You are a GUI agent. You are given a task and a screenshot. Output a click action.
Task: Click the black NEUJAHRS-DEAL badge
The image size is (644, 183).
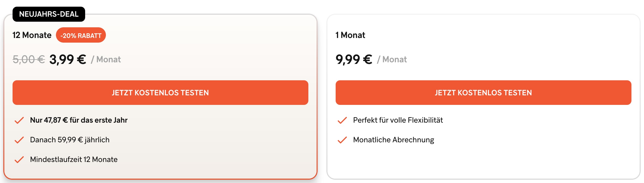pos(49,14)
